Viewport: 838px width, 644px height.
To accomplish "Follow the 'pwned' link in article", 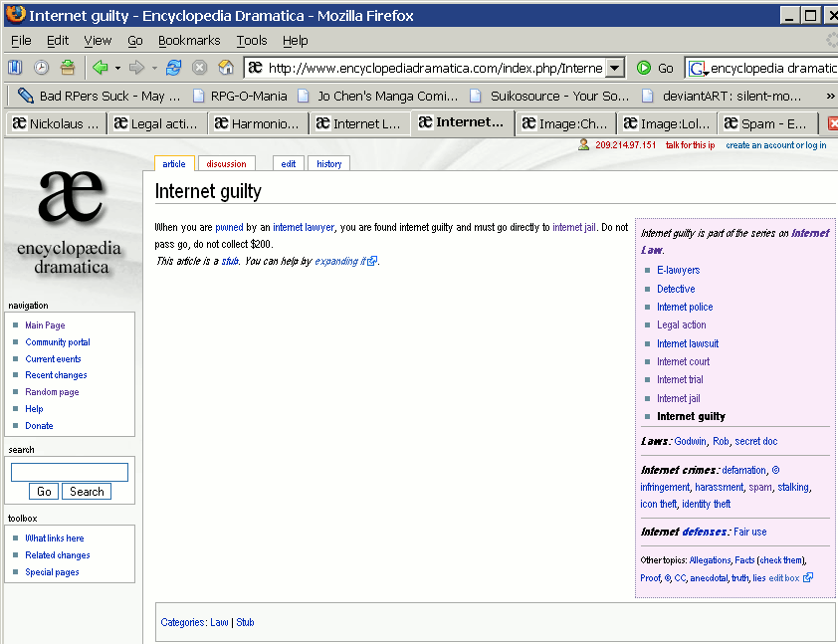I will 229,228.
